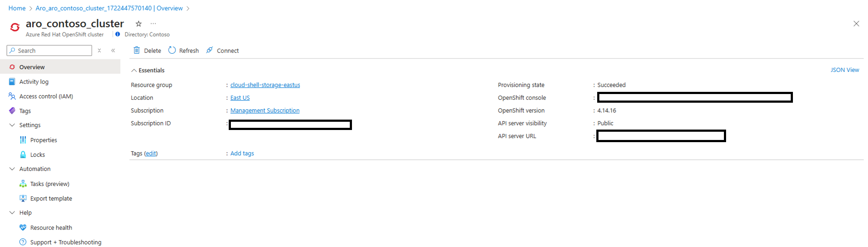Click the Activity log icon

tap(12, 81)
